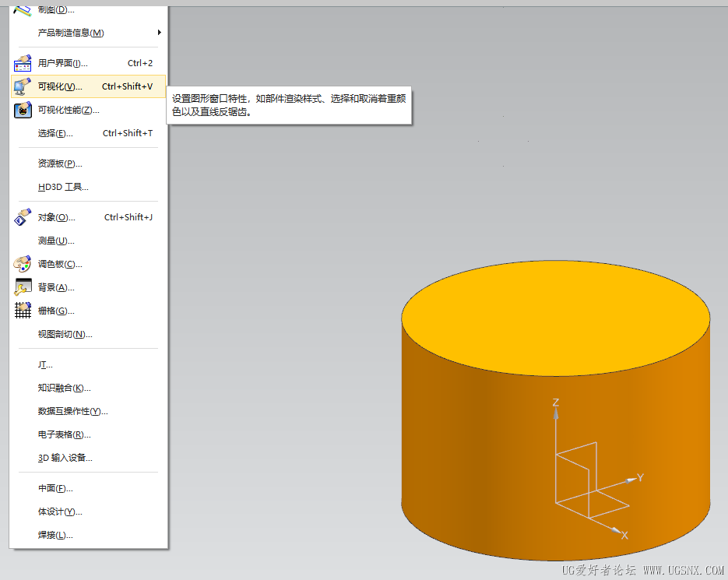Click the 可视化 (Visualization) monitor icon
The width and height of the screenshot is (728, 580).
click(x=22, y=86)
